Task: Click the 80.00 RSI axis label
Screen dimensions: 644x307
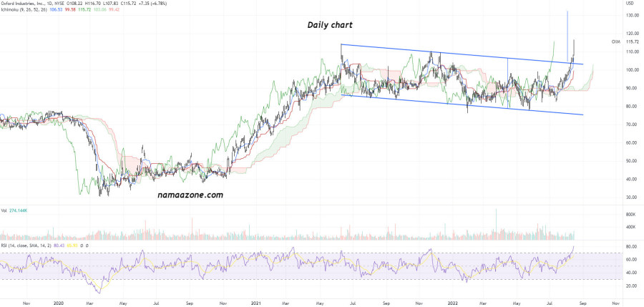Action: pyautogui.click(x=630, y=247)
